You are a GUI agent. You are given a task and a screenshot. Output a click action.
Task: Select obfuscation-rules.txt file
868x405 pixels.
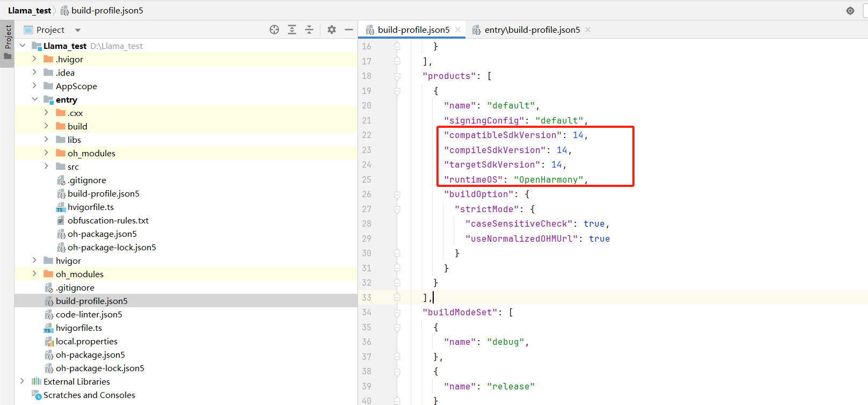coord(108,220)
